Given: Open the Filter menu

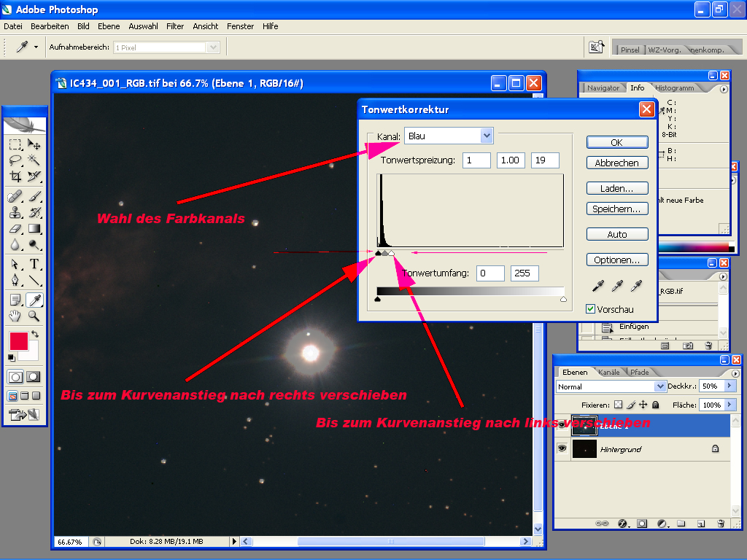Looking at the screenshot, I should pyautogui.click(x=175, y=26).
